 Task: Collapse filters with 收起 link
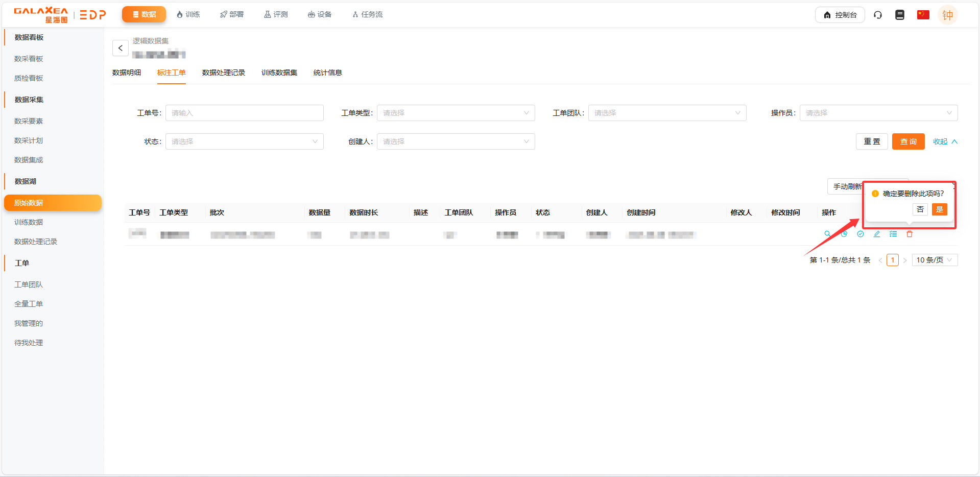944,141
